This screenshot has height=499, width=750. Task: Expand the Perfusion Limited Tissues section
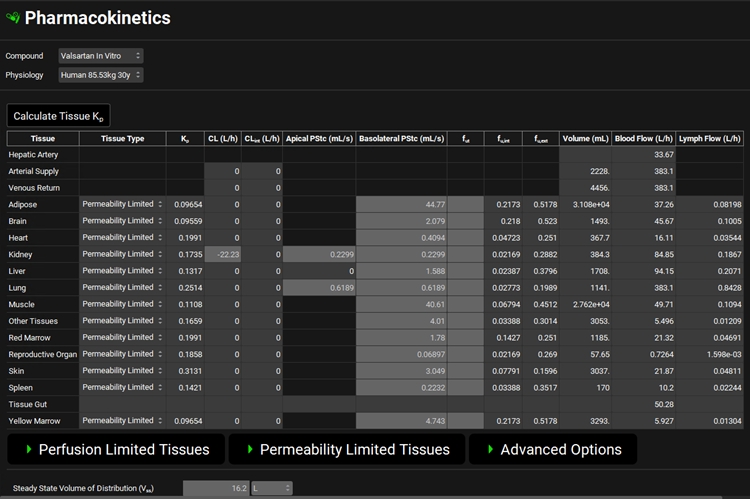coord(116,449)
